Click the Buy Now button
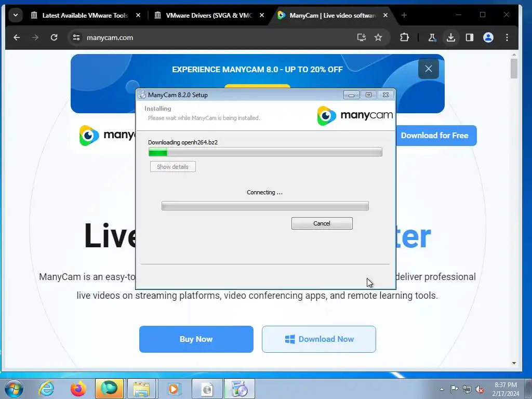The width and height of the screenshot is (532, 399). [196, 339]
